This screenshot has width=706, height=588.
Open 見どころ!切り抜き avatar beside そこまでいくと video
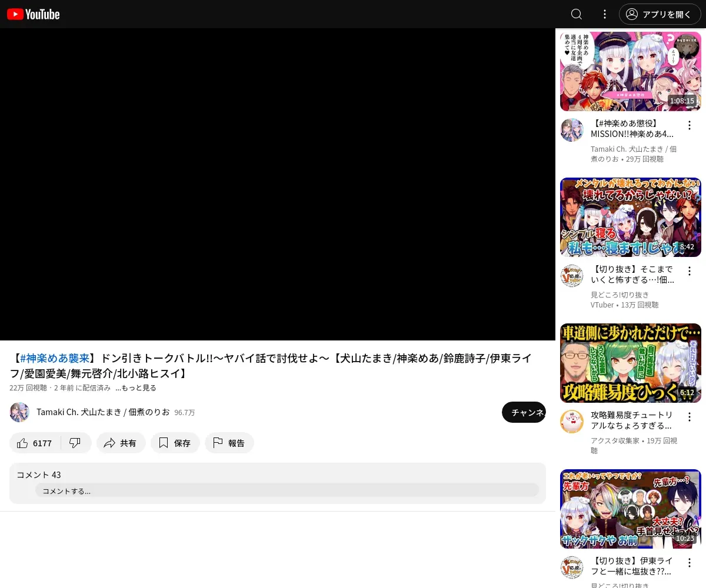pos(572,276)
